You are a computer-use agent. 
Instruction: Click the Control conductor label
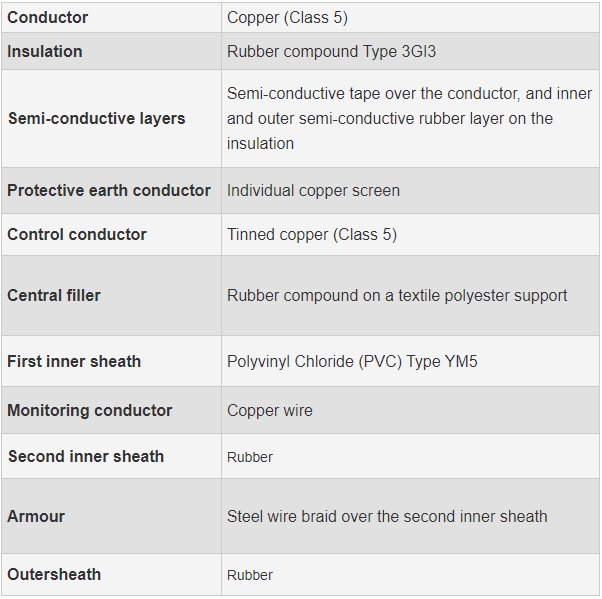77,234
